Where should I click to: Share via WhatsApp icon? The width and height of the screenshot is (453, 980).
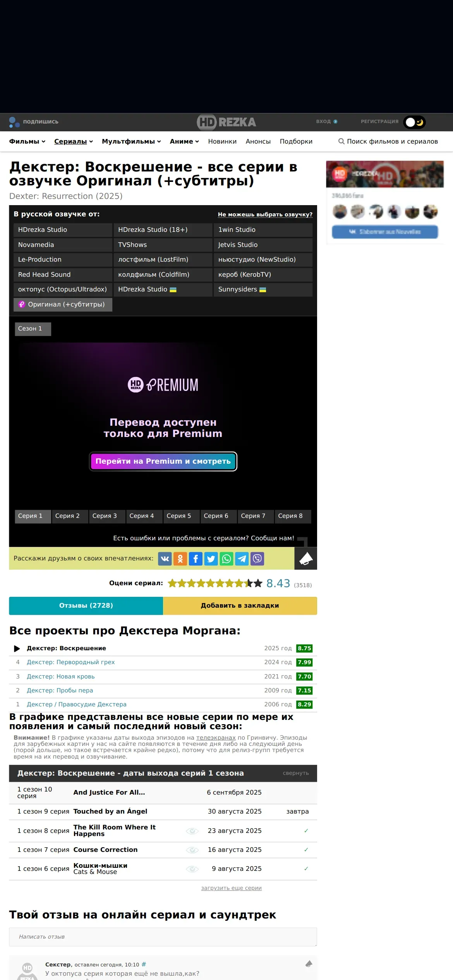(x=226, y=559)
